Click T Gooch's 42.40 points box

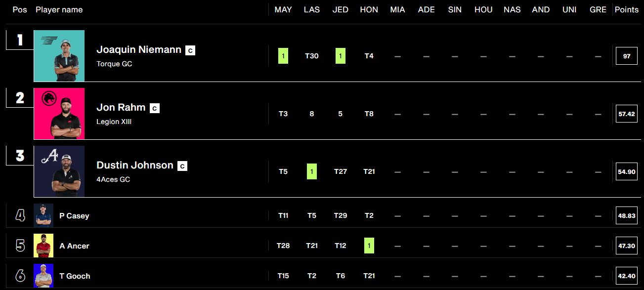click(x=627, y=276)
